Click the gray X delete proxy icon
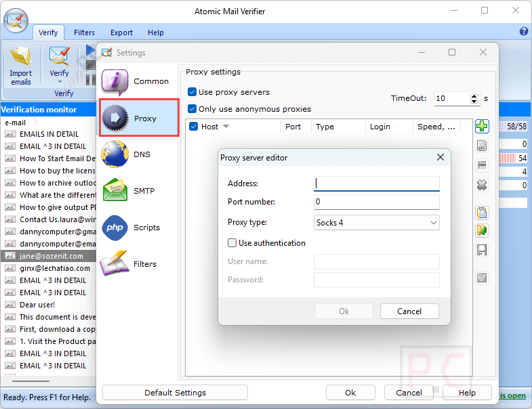 [x=482, y=185]
